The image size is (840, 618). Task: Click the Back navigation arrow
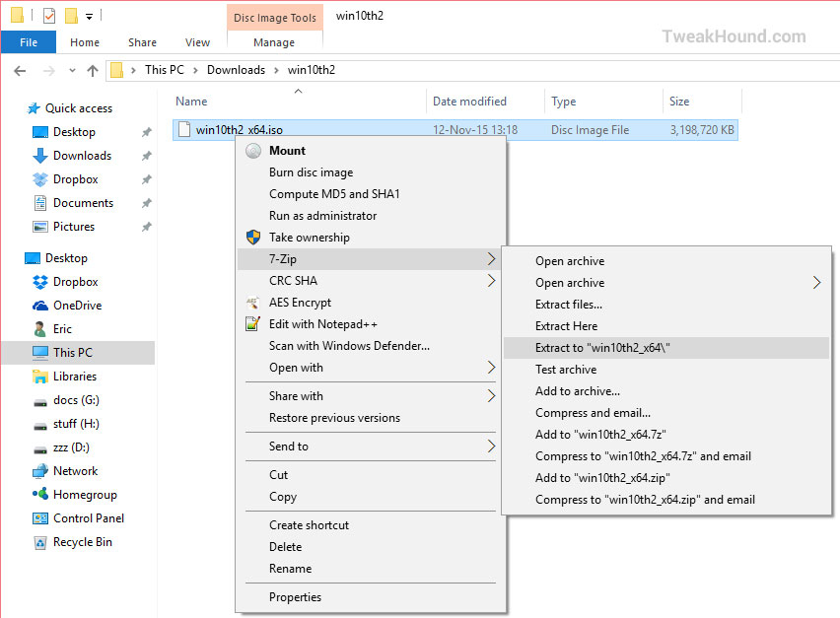tap(20, 71)
